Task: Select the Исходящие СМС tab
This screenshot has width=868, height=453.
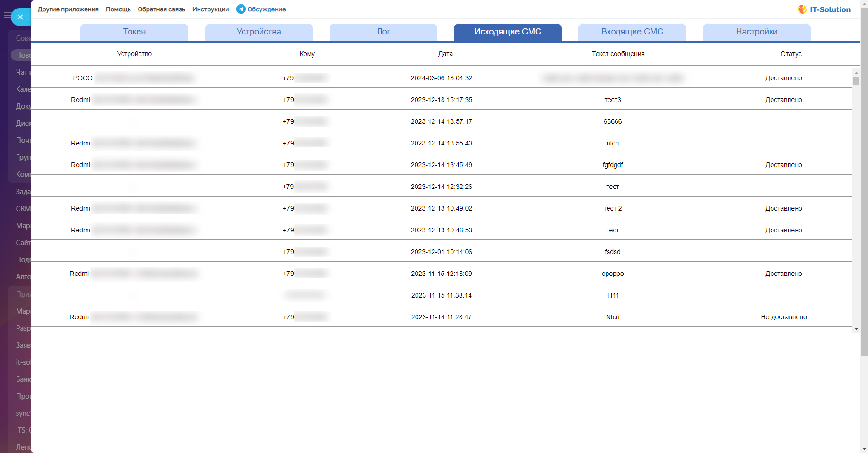Action: pyautogui.click(x=507, y=32)
